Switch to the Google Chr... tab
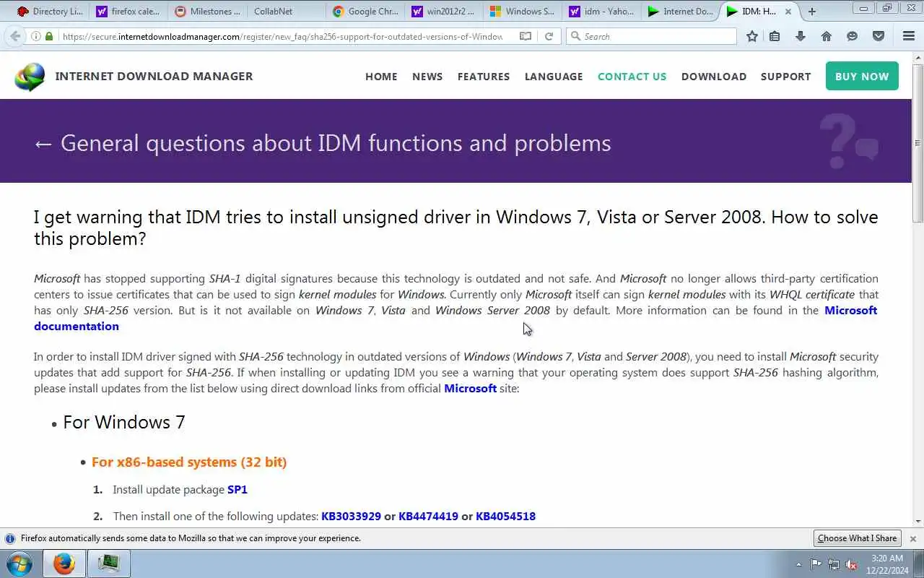 tap(365, 12)
